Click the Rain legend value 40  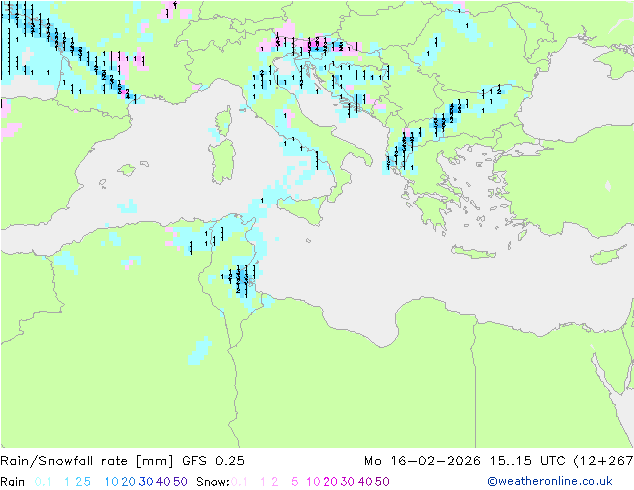coord(163,482)
